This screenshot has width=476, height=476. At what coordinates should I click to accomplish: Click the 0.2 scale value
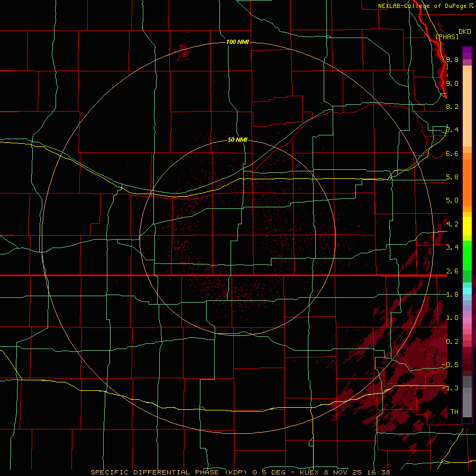click(452, 342)
